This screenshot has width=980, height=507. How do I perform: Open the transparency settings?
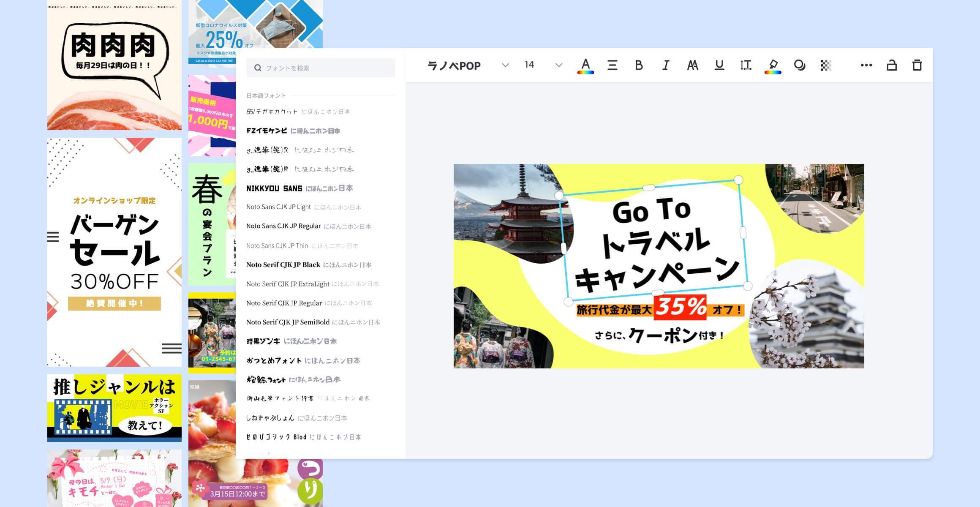coord(826,65)
